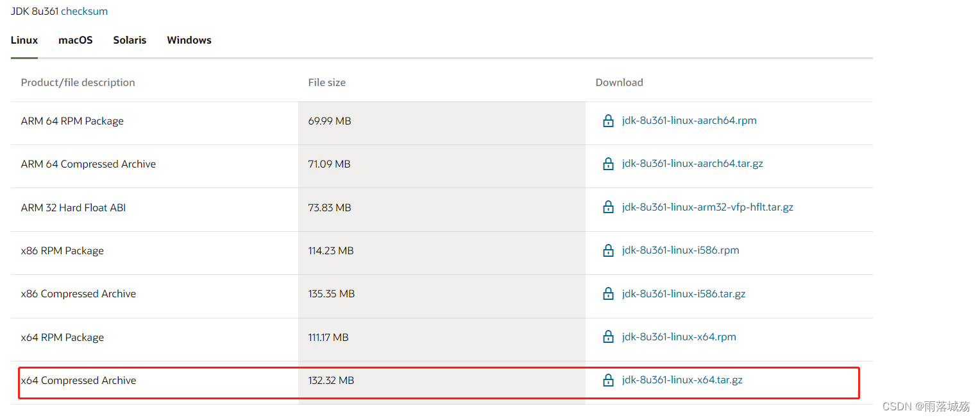Select 'x86 RPM Package' description text
The height and width of the screenshot is (418, 980).
62,251
